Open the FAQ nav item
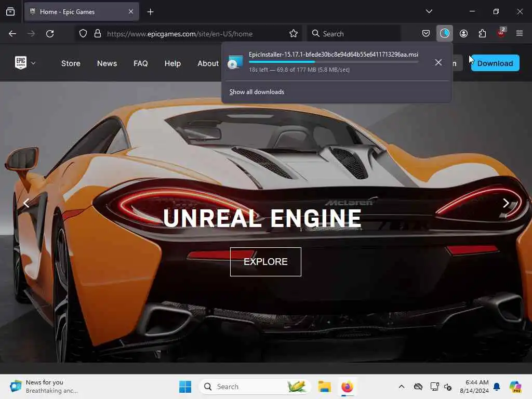Image resolution: width=532 pixels, height=399 pixels. [140, 63]
